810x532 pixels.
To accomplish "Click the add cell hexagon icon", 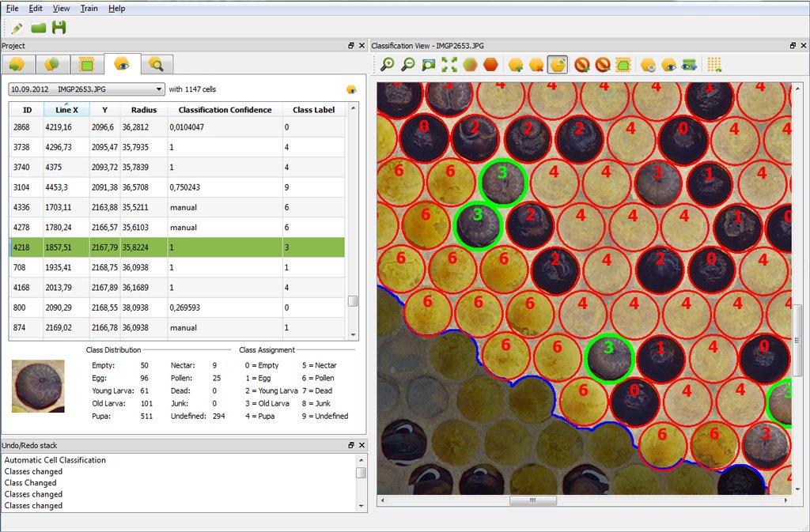I will [x=516, y=65].
